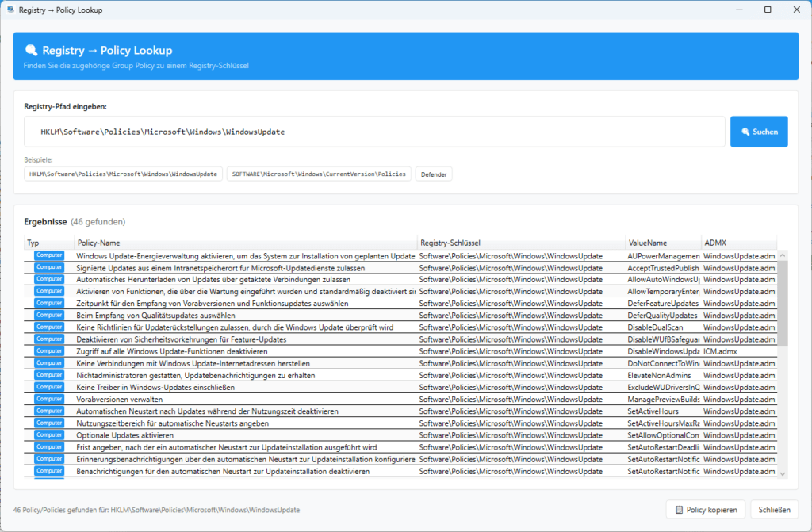Click the clipboard icon on Policy kopieren

(x=678, y=509)
